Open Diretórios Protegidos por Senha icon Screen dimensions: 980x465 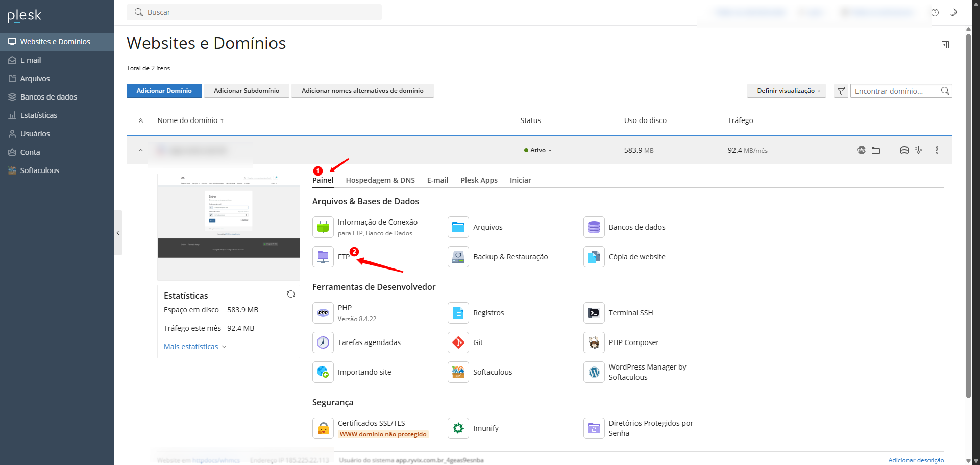click(x=594, y=428)
